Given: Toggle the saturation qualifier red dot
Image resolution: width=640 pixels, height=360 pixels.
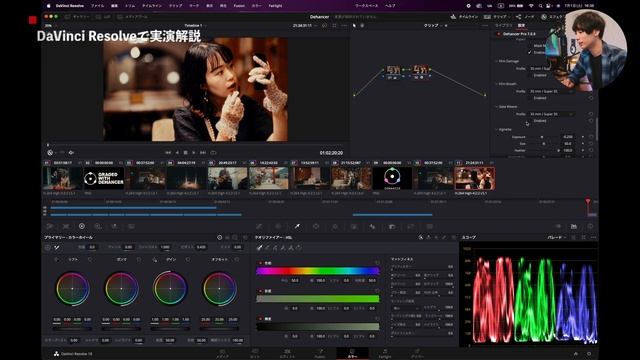Looking at the screenshot, I should pos(261,291).
